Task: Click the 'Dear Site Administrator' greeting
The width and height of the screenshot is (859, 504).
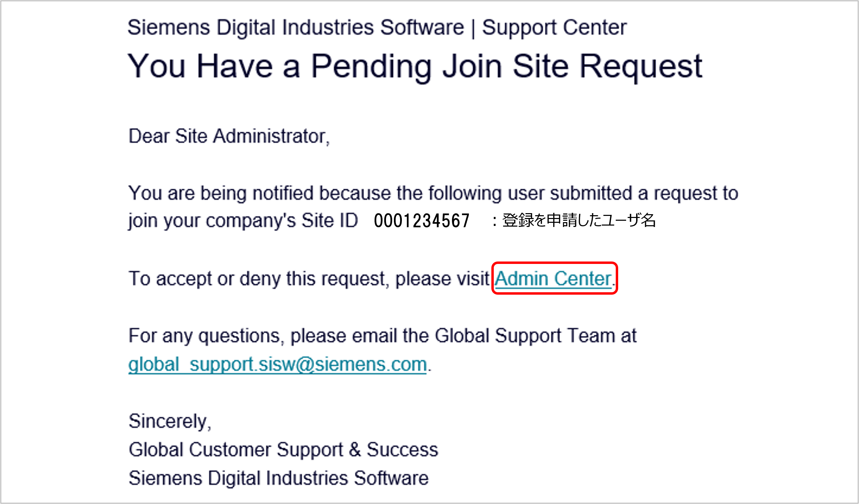Action: (x=229, y=136)
